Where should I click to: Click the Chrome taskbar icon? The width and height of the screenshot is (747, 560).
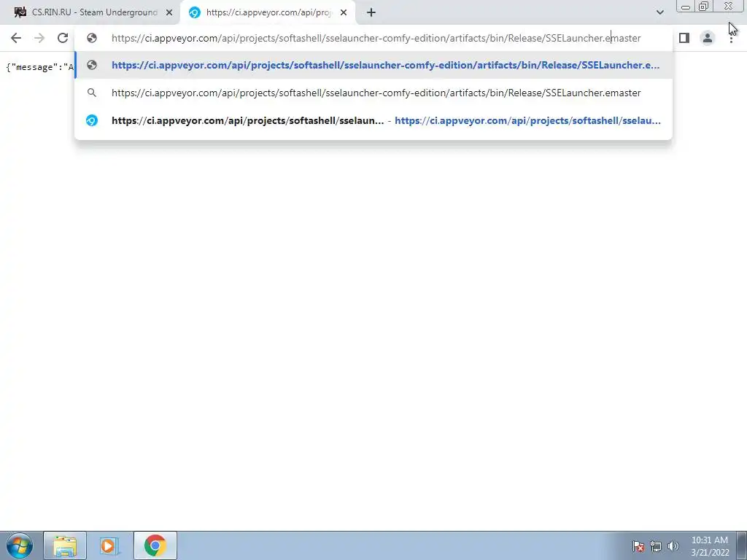tap(155, 545)
